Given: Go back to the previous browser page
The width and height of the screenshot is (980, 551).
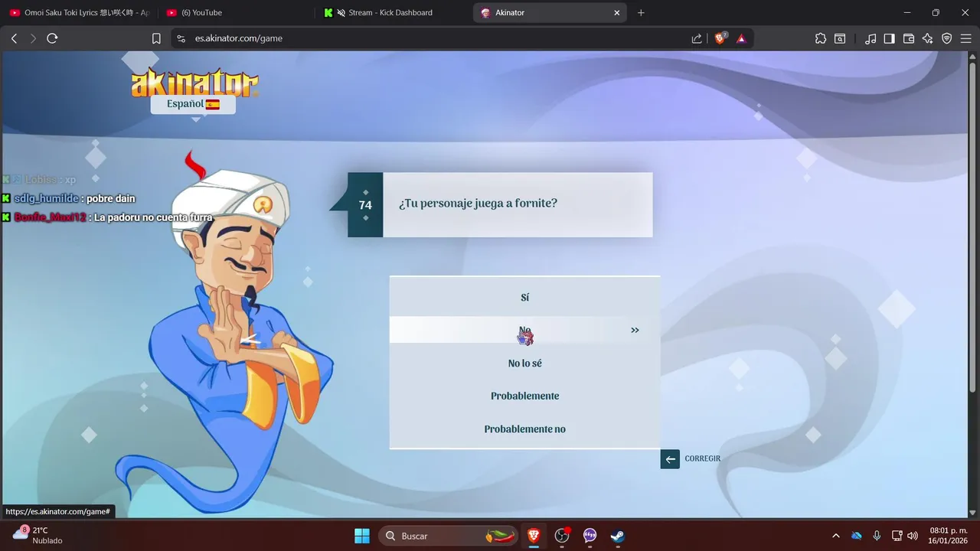Looking at the screenshot, I should pyautogui.click(x=14, y=38).
